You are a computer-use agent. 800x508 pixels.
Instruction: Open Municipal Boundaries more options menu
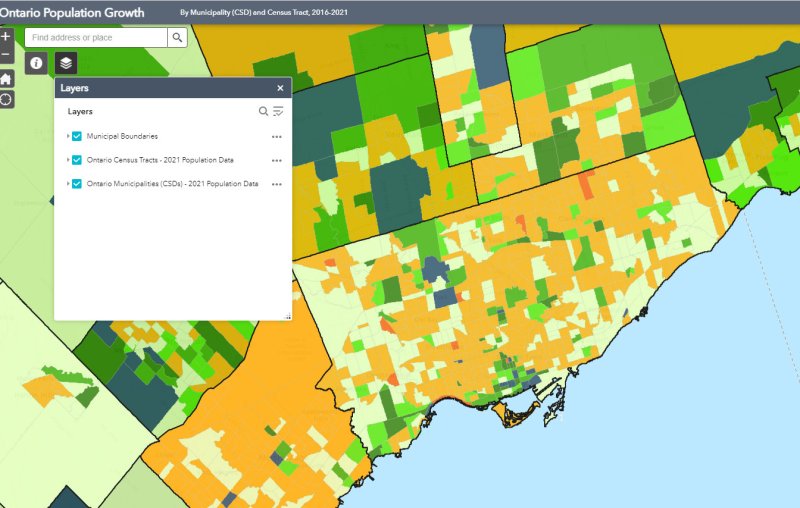point(277,136)
